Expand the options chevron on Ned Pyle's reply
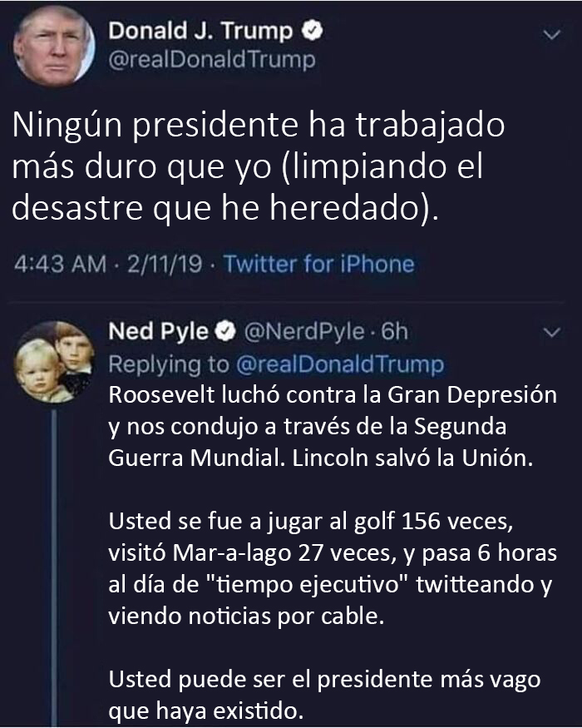The image size is (582, 728). pos(550,334)
